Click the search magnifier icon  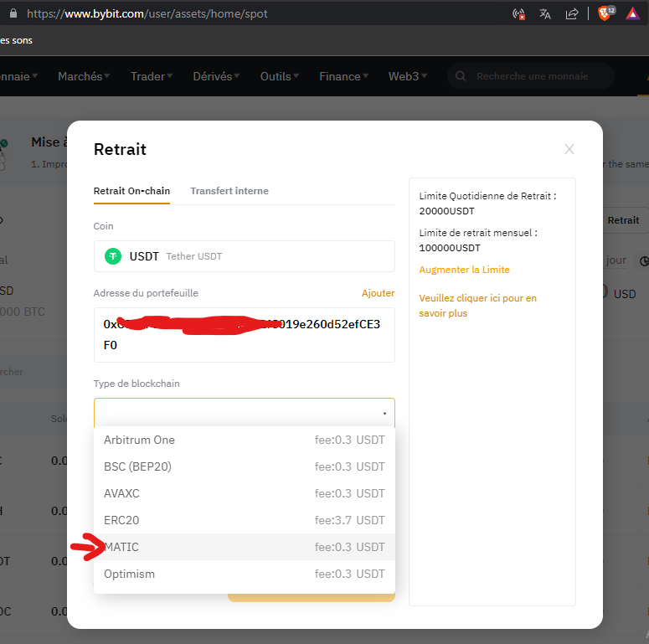click(461, 76)
